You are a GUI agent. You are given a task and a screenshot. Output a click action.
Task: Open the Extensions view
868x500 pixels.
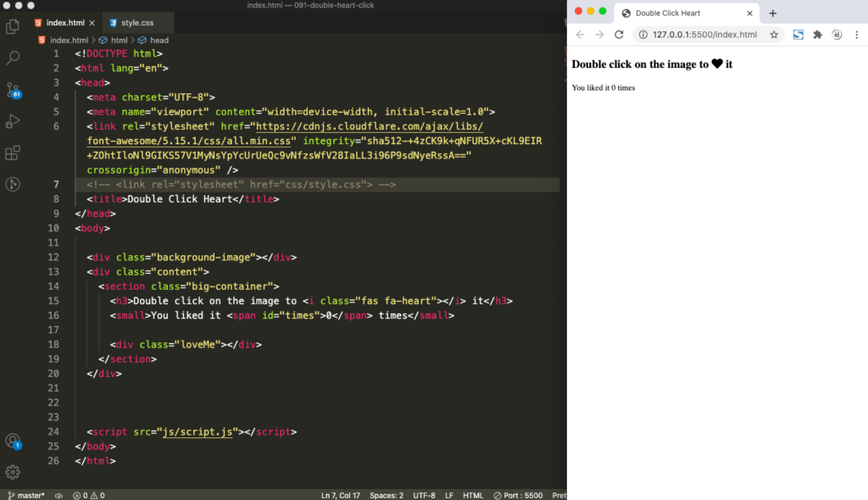tap(13, 153)
